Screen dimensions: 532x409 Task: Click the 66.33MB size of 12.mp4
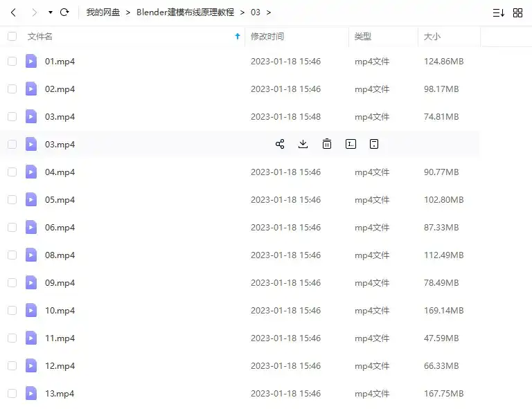point(441,366)
